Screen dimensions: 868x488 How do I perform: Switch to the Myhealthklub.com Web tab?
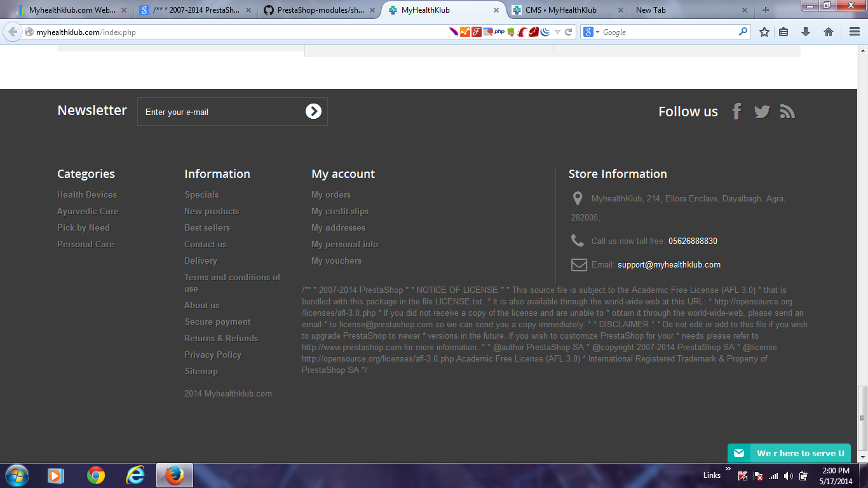70,10
